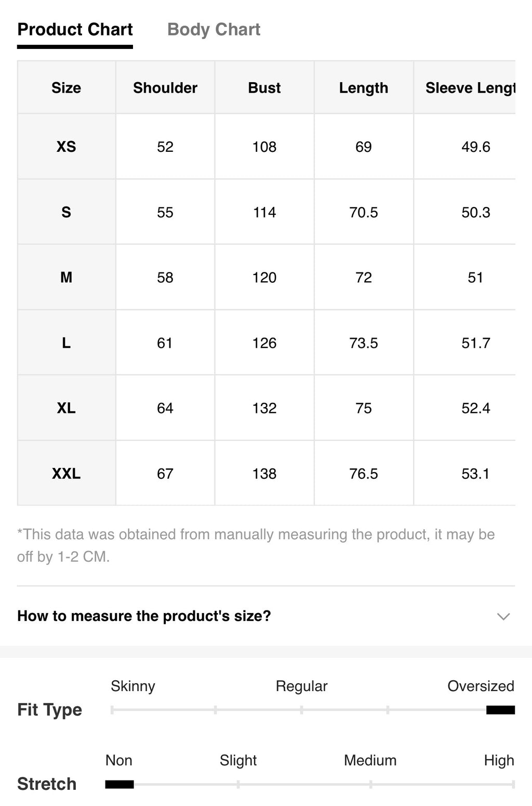Screen dimensions: 532x806
Task: Tap the High stretch label
Action: [499, 760]
